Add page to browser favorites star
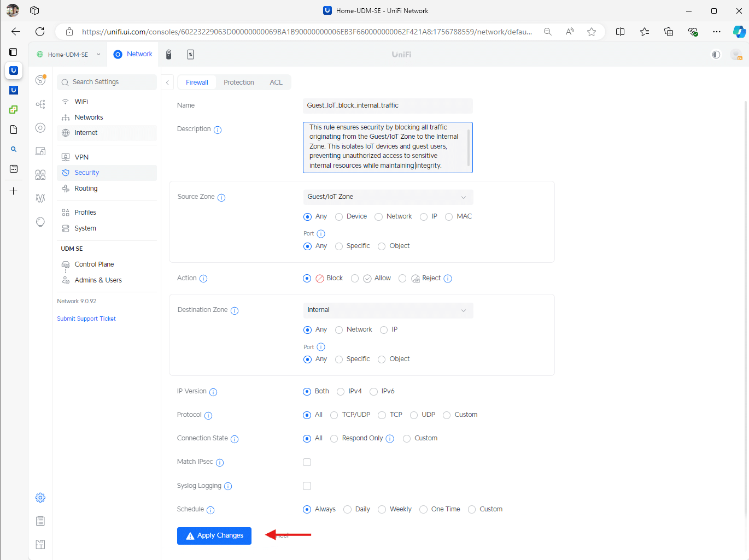Image resolution: width=749 pixels, height=560 pixels. coord(592,32)
